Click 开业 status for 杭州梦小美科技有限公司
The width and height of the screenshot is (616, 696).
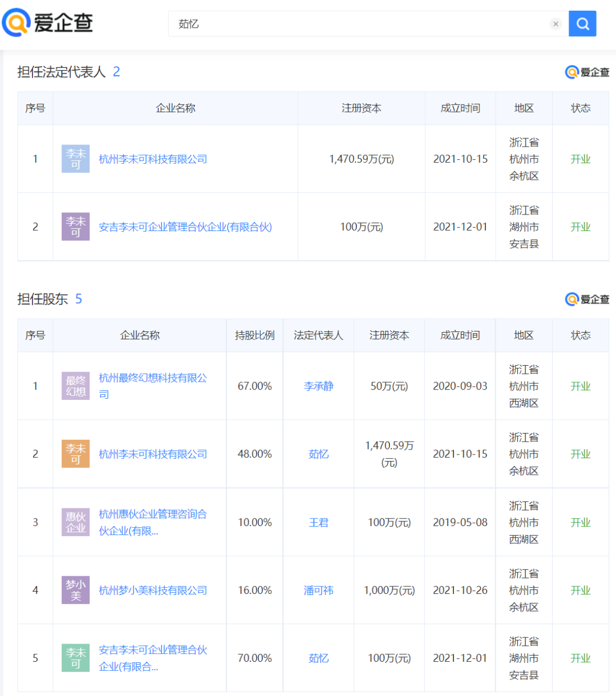coord(581,590)
